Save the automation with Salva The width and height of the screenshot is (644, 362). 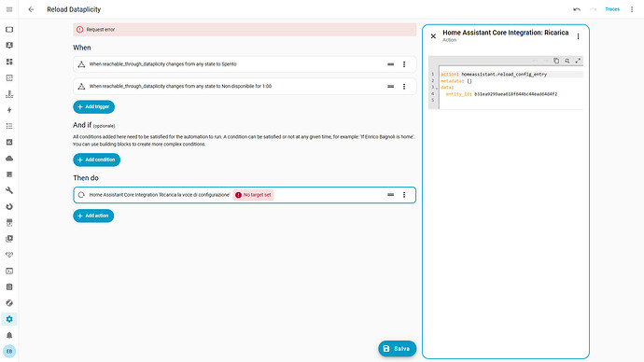pyautogui.click(x=397, y=348)
